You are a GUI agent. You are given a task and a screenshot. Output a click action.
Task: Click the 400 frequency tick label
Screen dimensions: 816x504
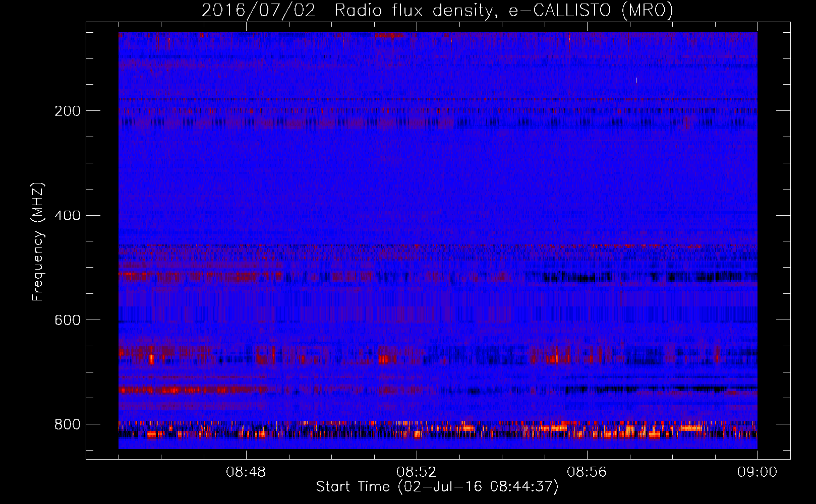coord(68,216)
